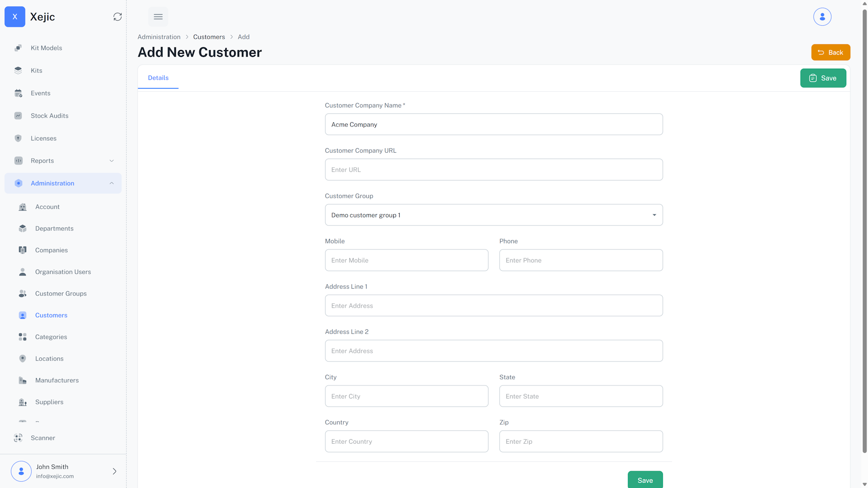Open the Licenses sidebar item
The image size is (868, 488).
click(x=43, y=138)
